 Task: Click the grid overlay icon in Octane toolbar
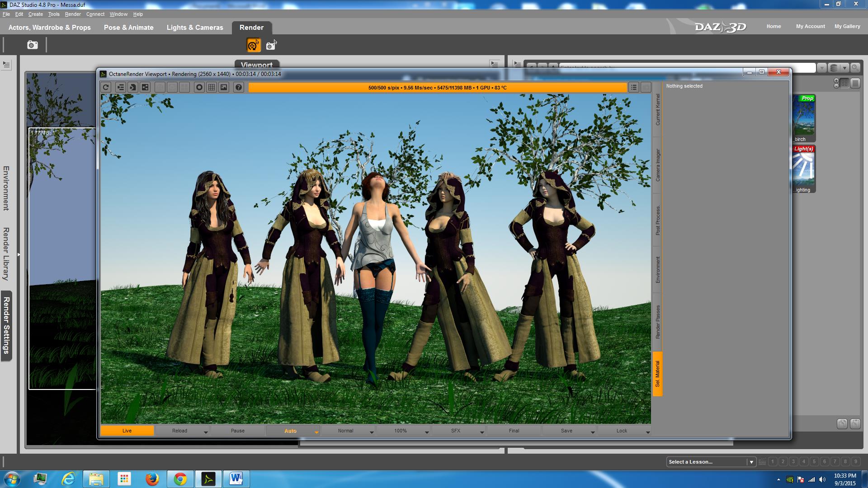[212, 88]
